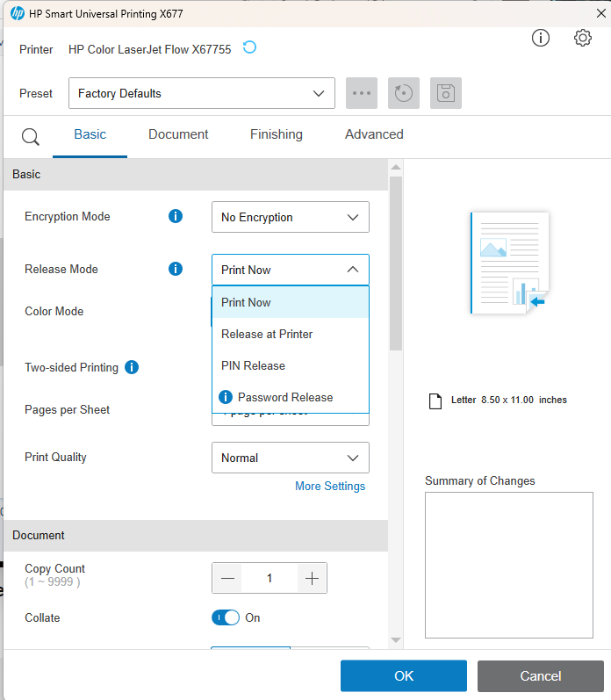Click the Letter paper size page icon
This screenshot has width=611, height=700.
tap(435, 401)
